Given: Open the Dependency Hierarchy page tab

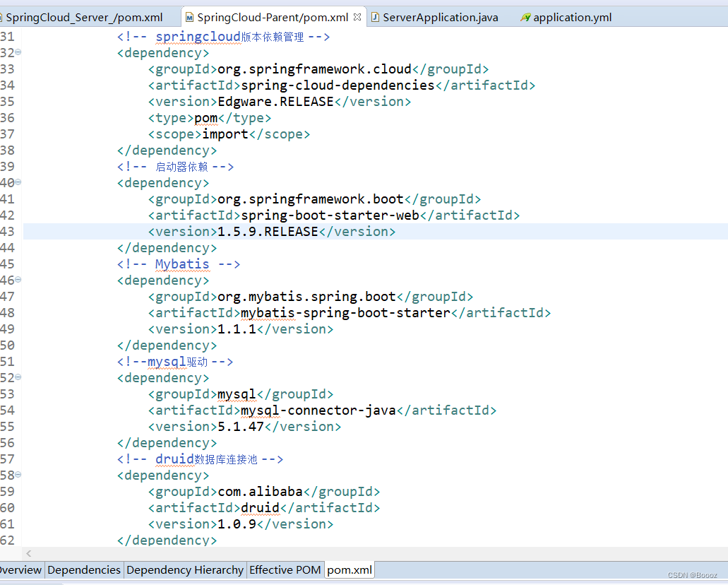Looking at the screenshot, I should [x=185, y=570].
